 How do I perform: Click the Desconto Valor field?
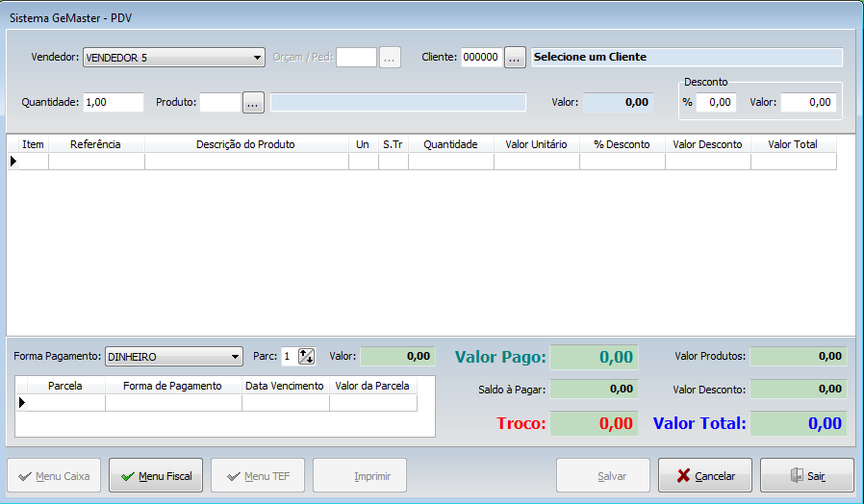click(x=807, y=102)
